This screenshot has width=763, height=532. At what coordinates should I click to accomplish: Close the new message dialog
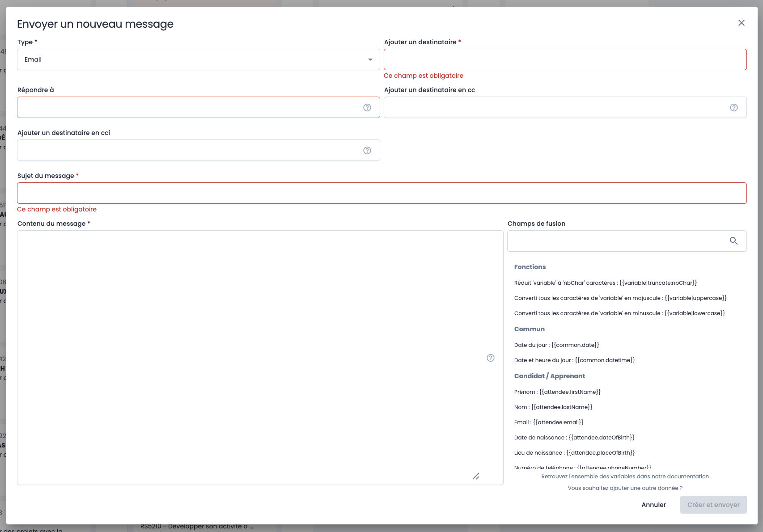pyautogui.click(x=741, y=23)
